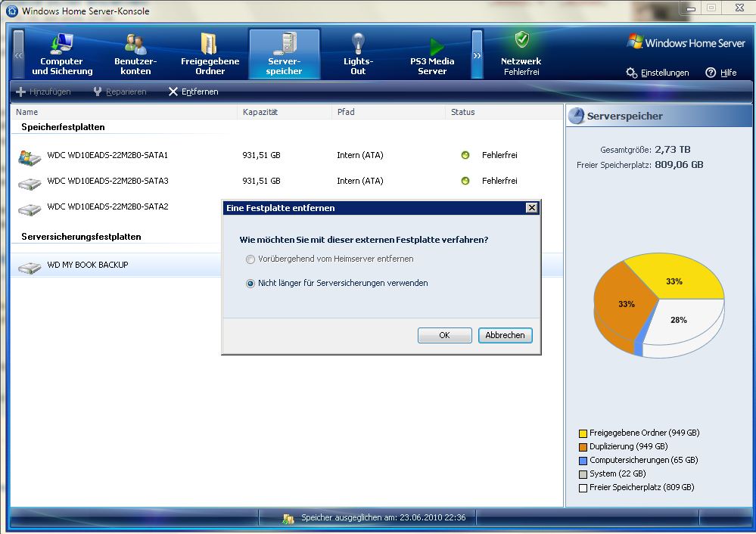756x534 pixels.
Task: Select the Serverspeicher tab
Action: pyautogui.click(x=284, y=54)
